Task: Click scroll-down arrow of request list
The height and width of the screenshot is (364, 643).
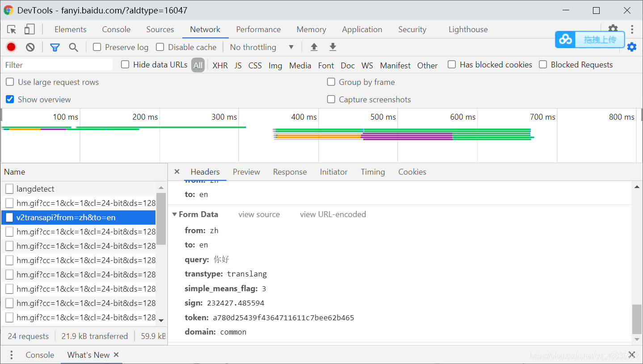Action: pos(161,320)
